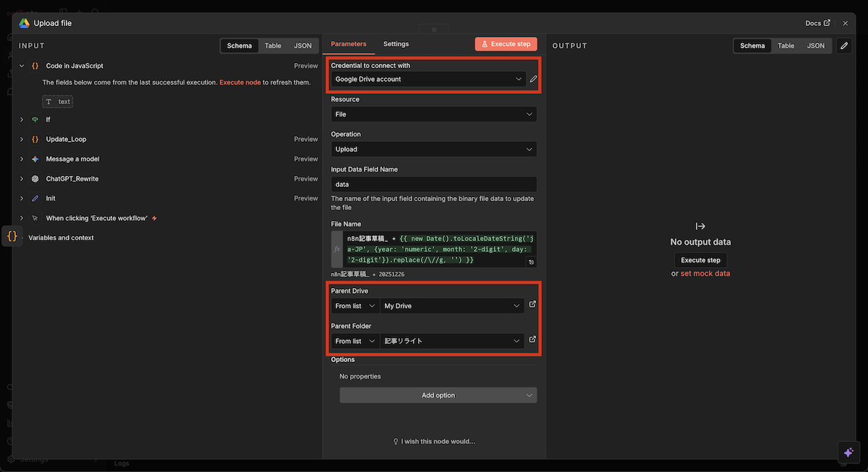
Task: Open the Operation Upload dropdown
Action: click(x=433, y=149)
